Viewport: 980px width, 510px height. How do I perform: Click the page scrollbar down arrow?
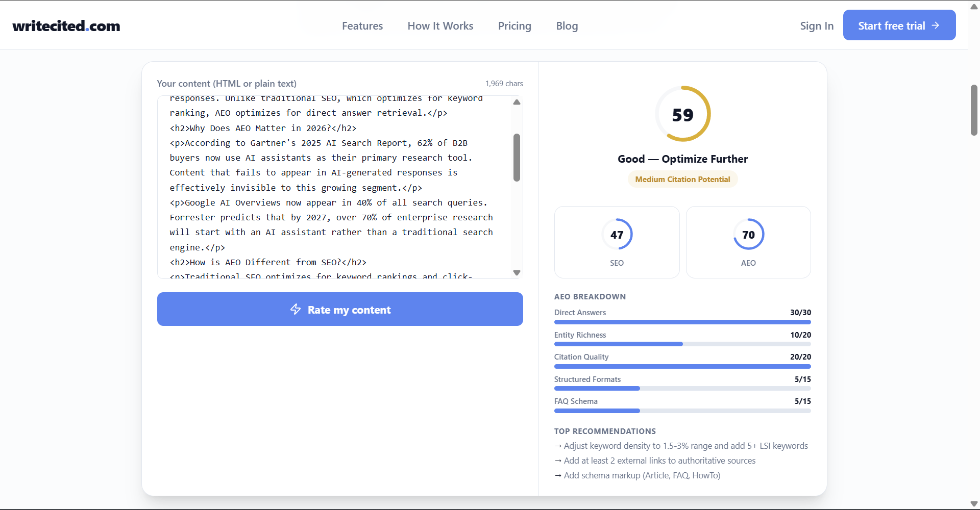tap(974, 504)
